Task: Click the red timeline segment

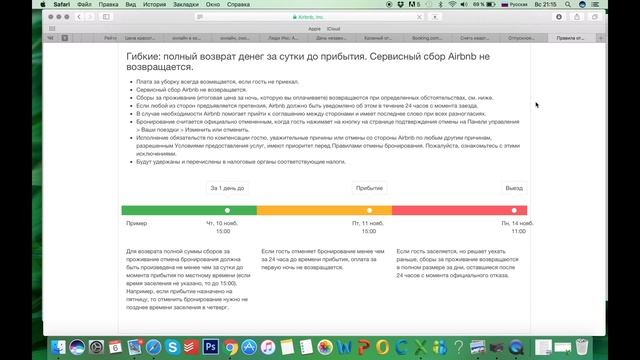Action: (x=460, y=210)
